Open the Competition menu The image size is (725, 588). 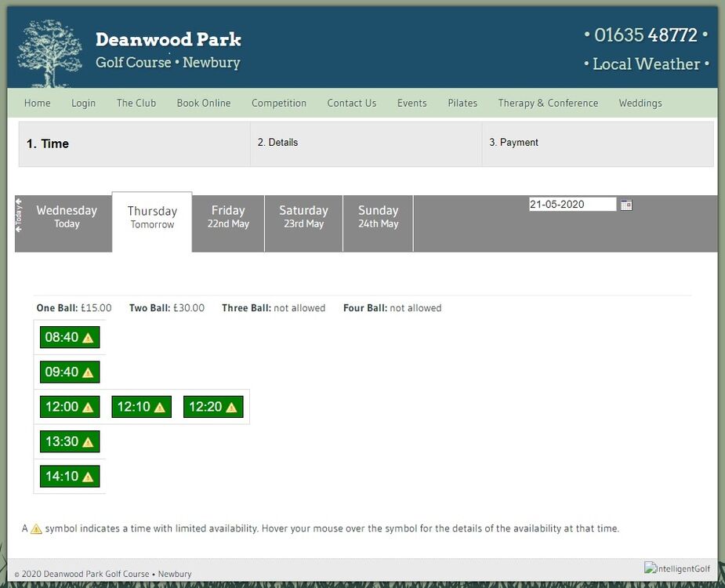pos(279,103)
